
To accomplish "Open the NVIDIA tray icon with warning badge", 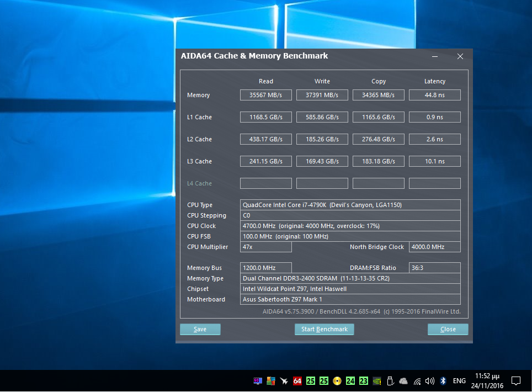I will pos(376,381).
